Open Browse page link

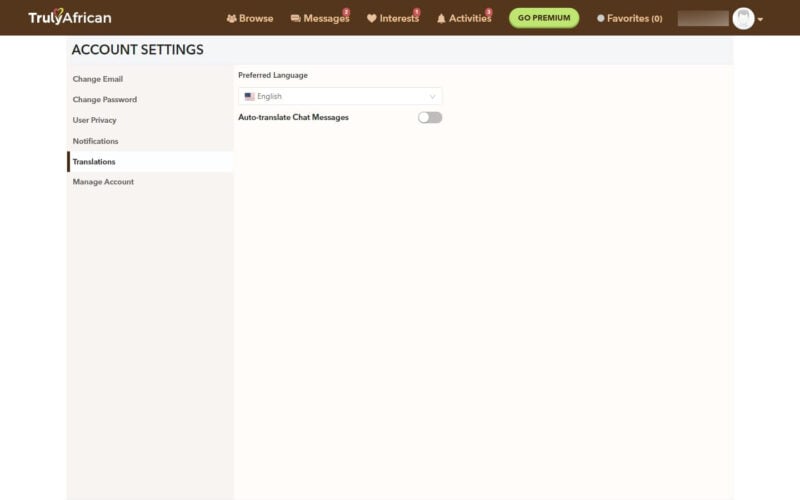click(x=256, y=18)
